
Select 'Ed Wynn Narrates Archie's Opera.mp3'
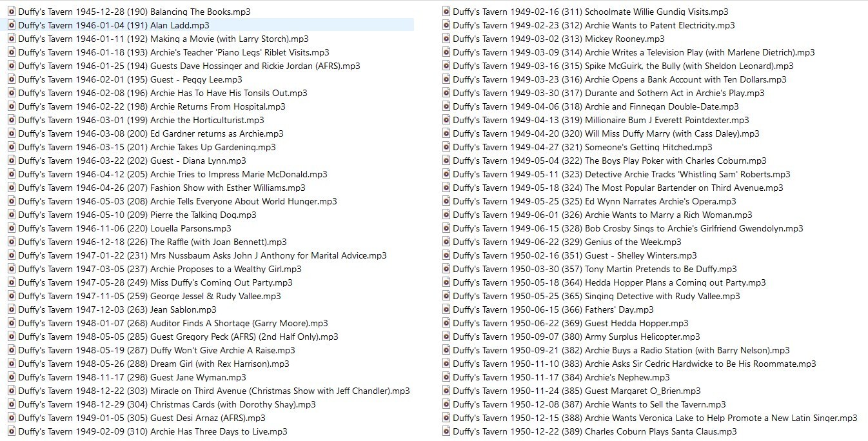click(595, 201)
